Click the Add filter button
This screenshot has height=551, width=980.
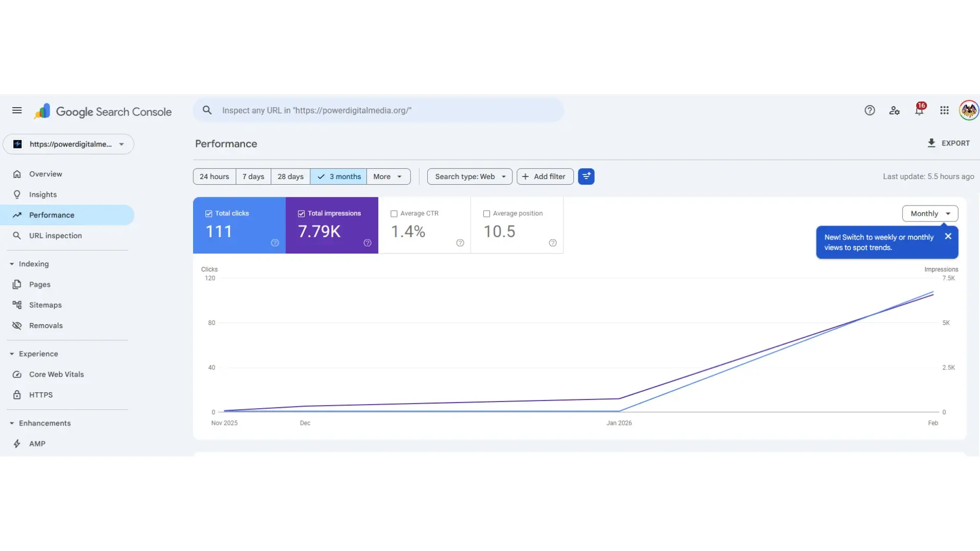tap(544, 176)
